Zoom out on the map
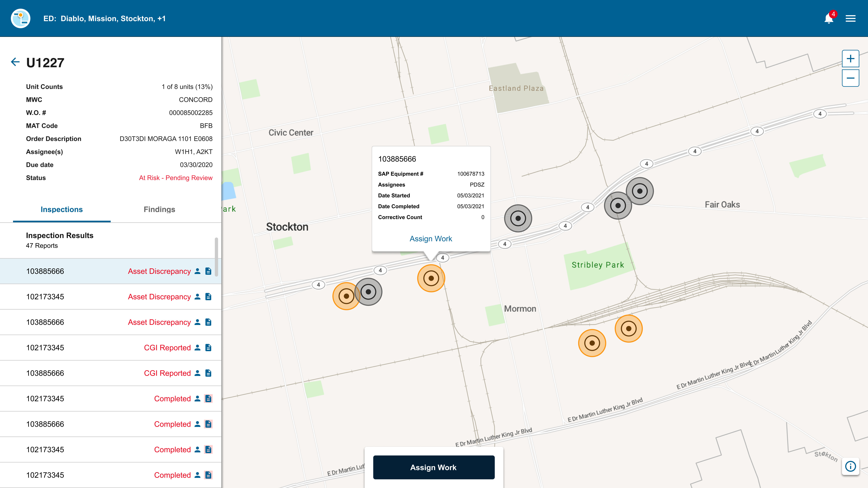This screenshot has width=868, height=488. [850, 78]
